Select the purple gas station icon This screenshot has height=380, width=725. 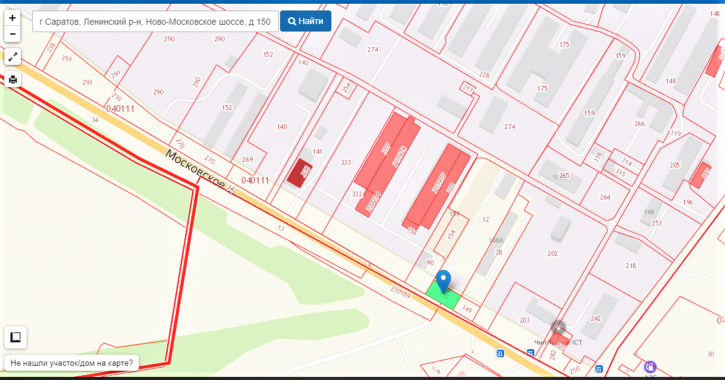coord(650,368)
